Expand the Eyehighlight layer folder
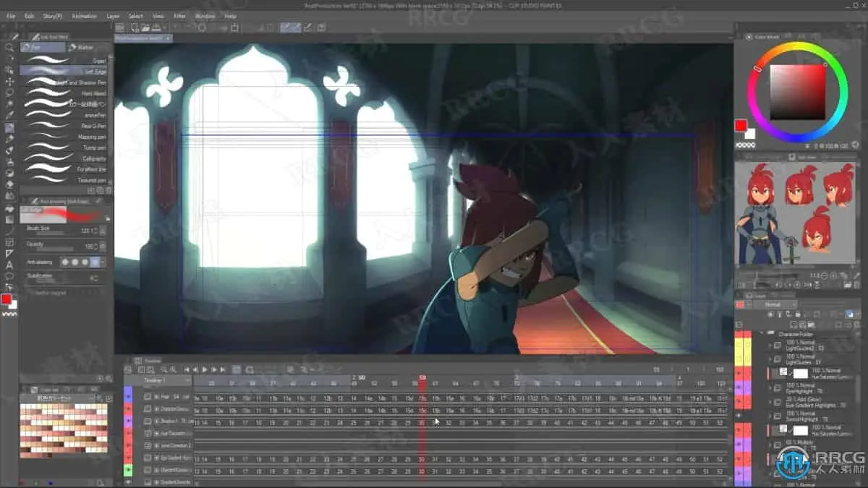The image size is (868, 488). [770, 388]
